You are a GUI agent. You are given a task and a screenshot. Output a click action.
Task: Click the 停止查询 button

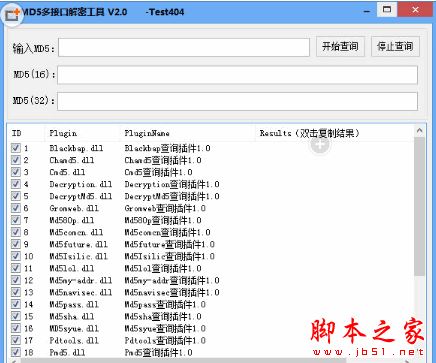click(395, 46)
